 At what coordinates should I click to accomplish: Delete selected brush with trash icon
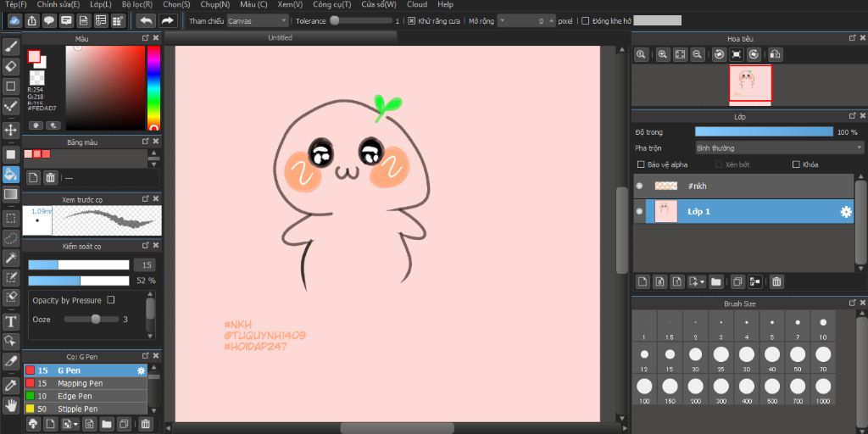coord(146,425)
